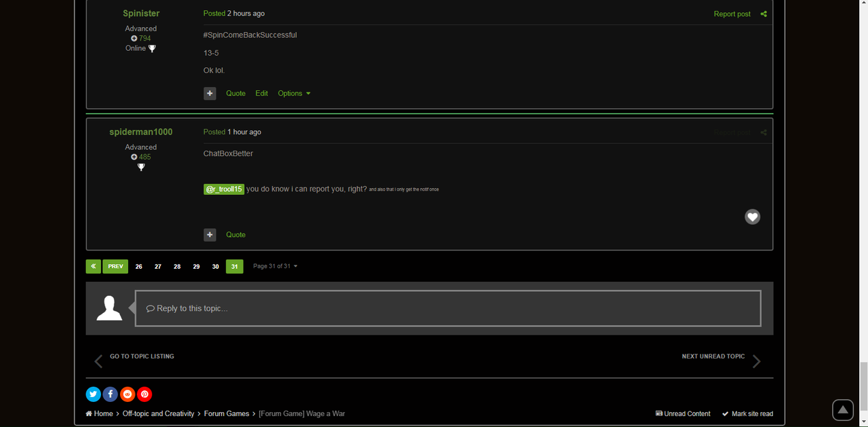Go to page 27

click(x=158, y=267)
